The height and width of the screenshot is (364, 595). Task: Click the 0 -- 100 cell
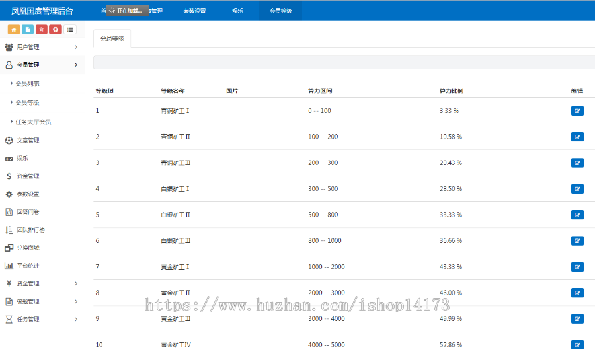319,111
